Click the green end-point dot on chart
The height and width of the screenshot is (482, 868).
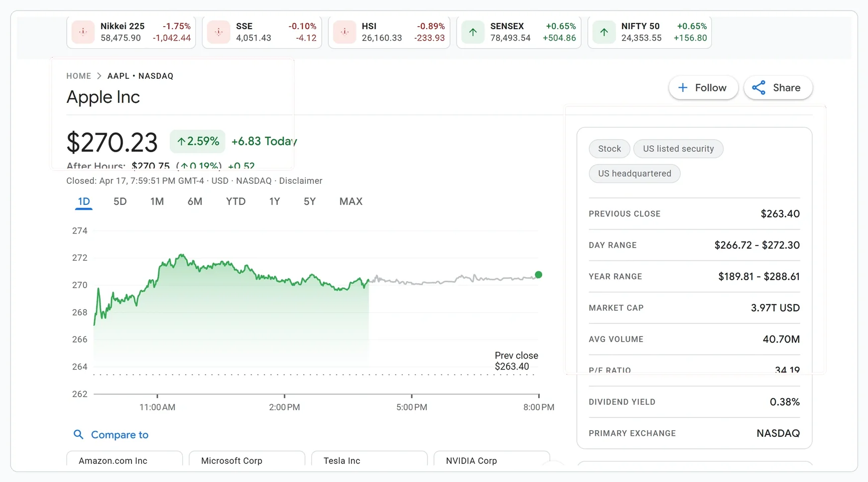(x=539, y=275)
